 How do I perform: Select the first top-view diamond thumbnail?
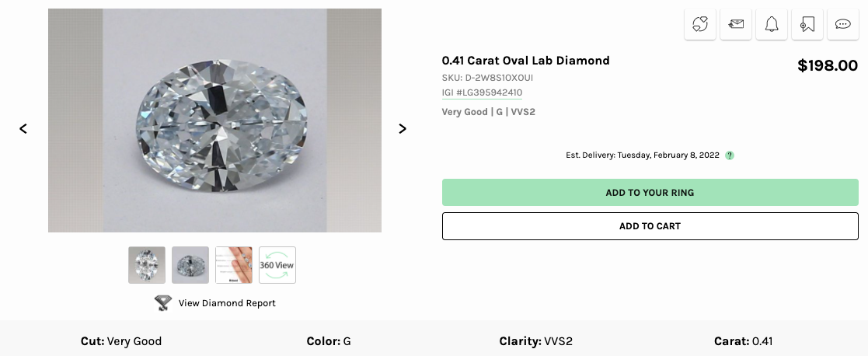tap(147, 265)
